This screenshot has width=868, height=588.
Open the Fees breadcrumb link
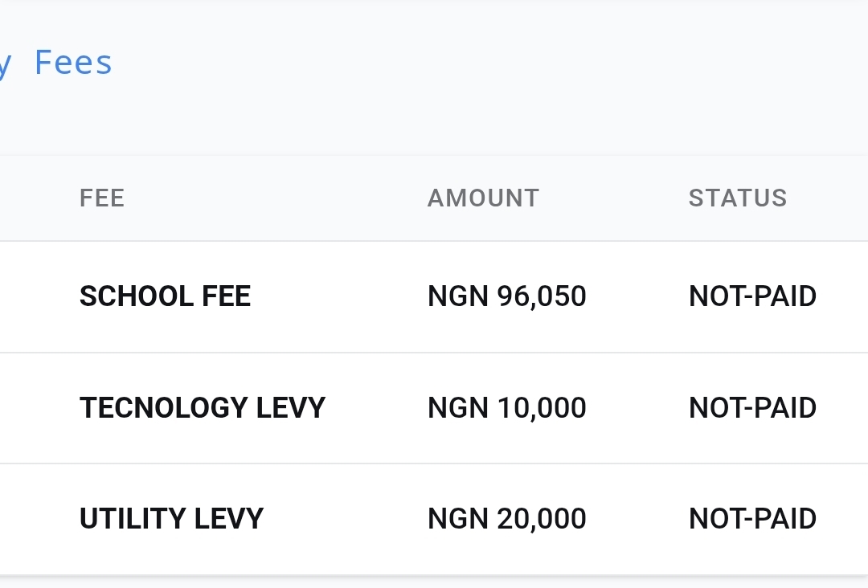pyautogui.click(x=73, y=63)
